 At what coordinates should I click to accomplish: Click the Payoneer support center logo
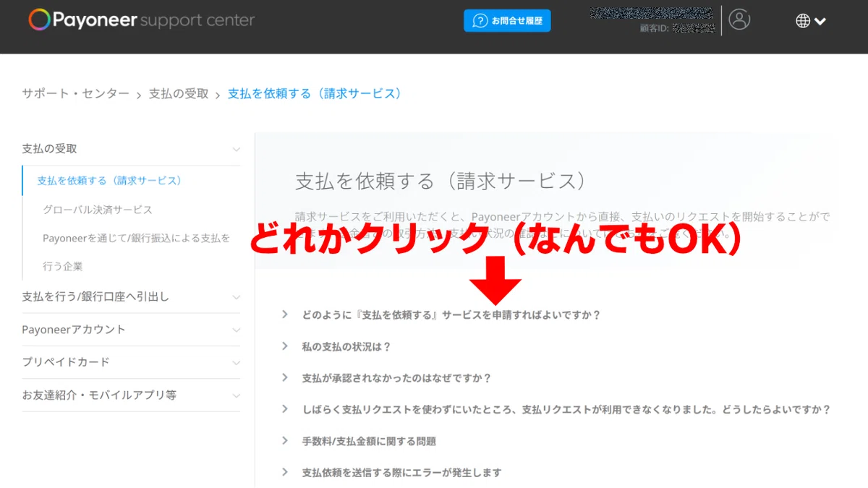141,20
